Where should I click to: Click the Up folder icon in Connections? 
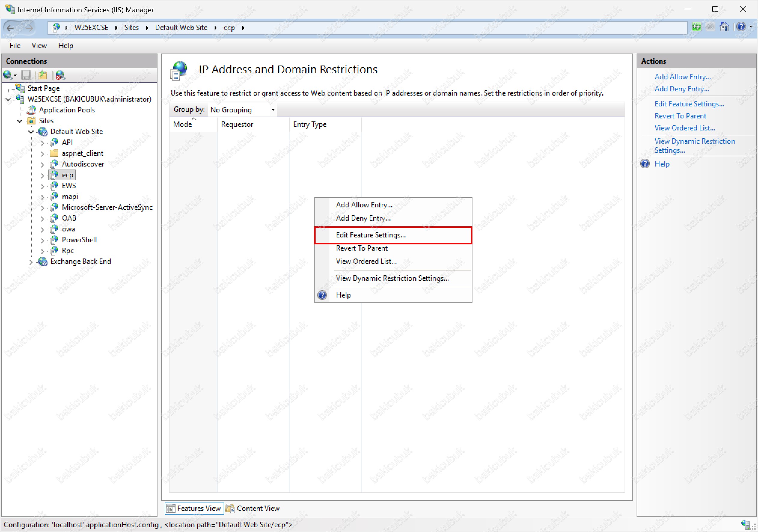(x=43, y=75)
